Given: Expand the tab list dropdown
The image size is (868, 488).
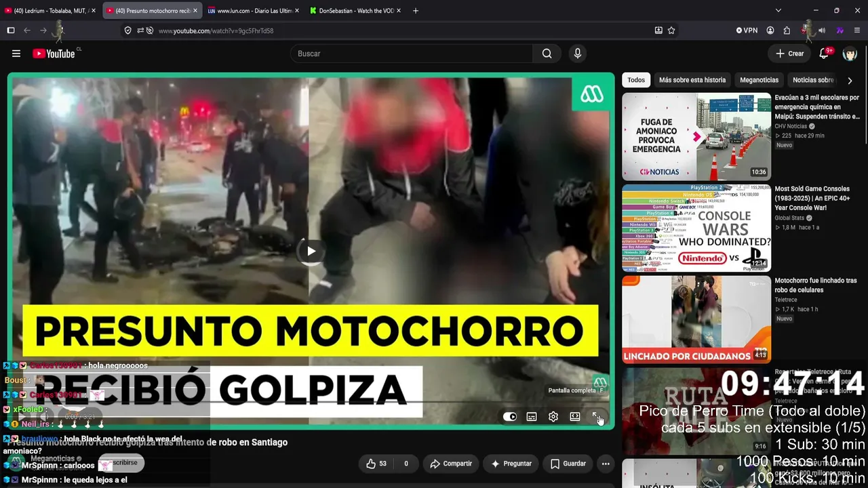Looking at the screenshot, I should (778, 11).
